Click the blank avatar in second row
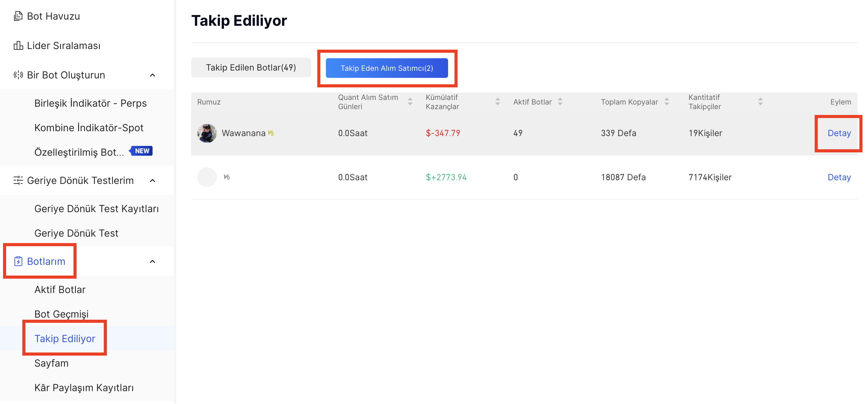 (x=206, y=177)
